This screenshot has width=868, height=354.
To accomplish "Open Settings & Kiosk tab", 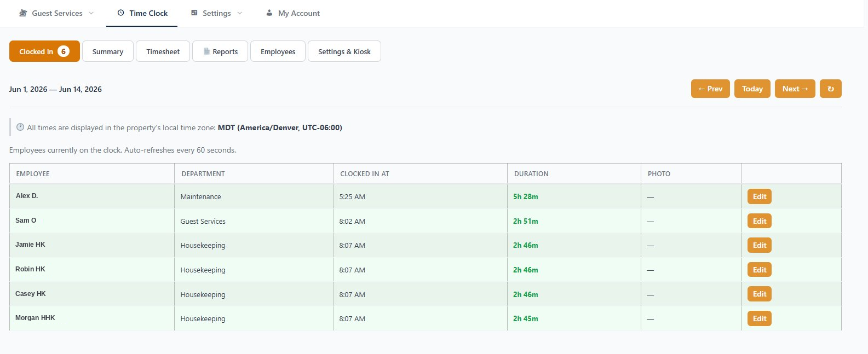I will tap(344, 51).
